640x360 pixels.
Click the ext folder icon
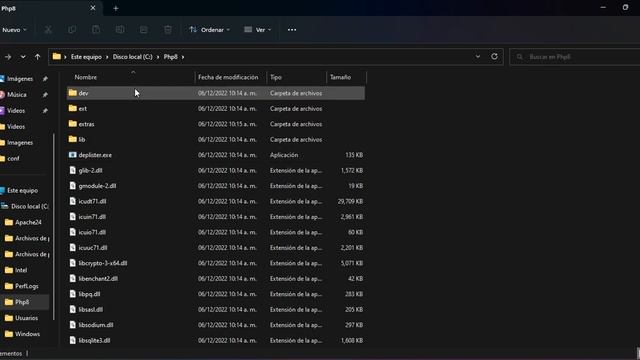pos(73,109)
